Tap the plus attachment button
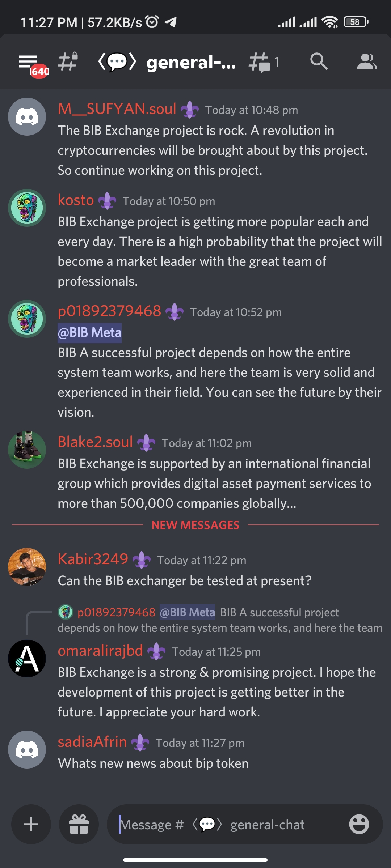Screen dimensions: 391x868 (31, 824)
